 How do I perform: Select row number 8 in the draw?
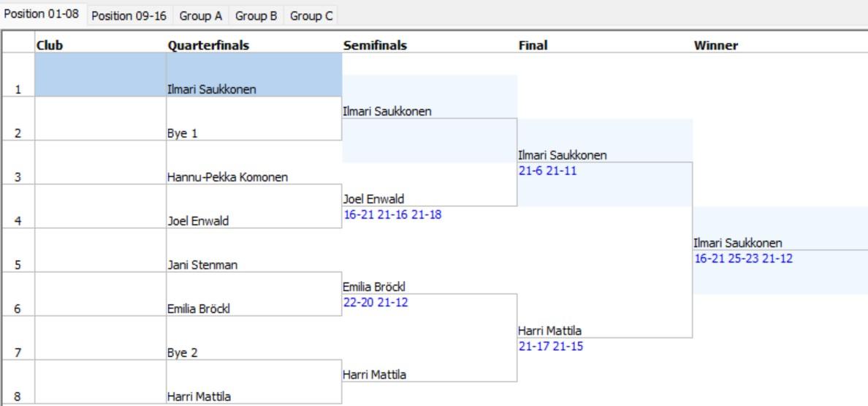coord(18,397)
